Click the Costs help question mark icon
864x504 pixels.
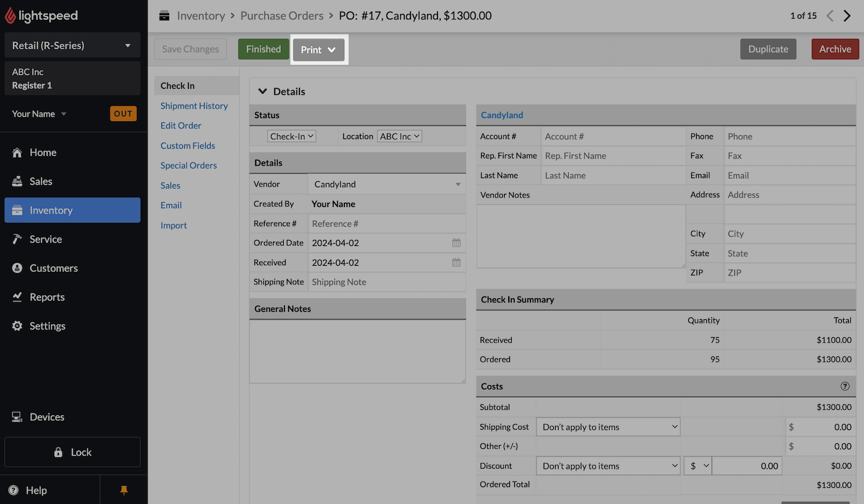tap(845, 386)
